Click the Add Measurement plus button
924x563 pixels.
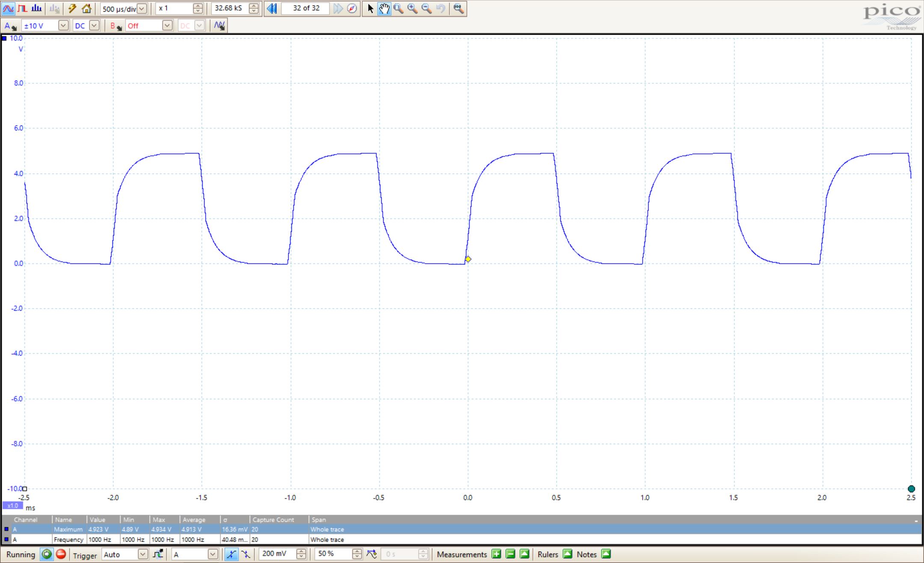point(496,554)
